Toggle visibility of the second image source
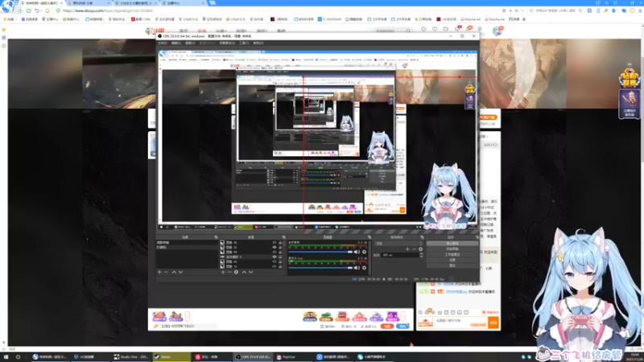 (275, 248)
